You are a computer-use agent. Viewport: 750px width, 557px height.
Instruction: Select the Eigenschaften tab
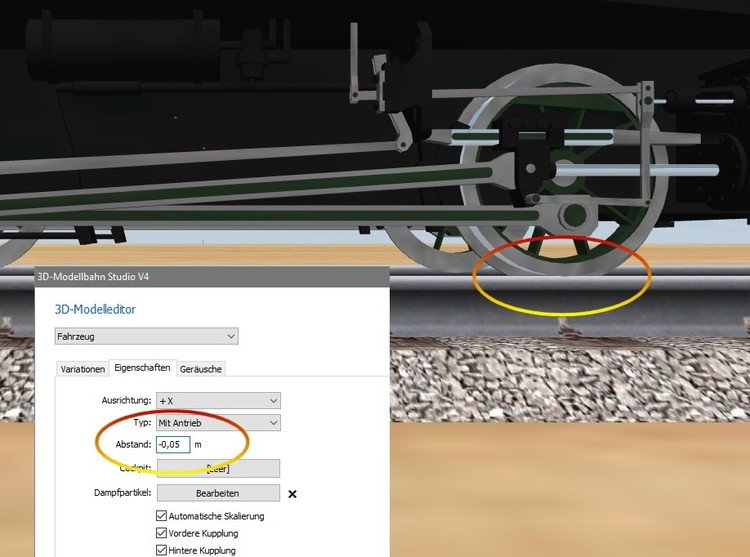coord(143,368)
